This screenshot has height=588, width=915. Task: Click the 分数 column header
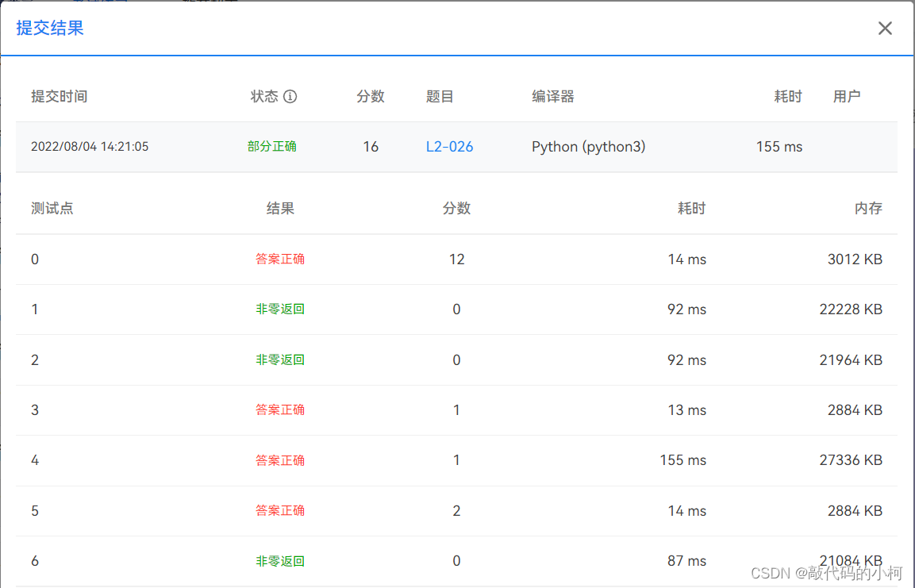point(371,96)
